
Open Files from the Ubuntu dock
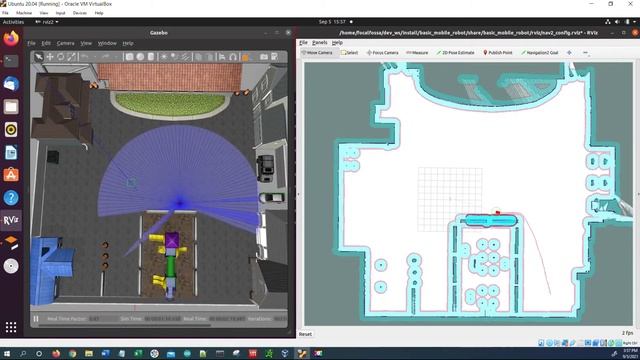tap(11, 107)
